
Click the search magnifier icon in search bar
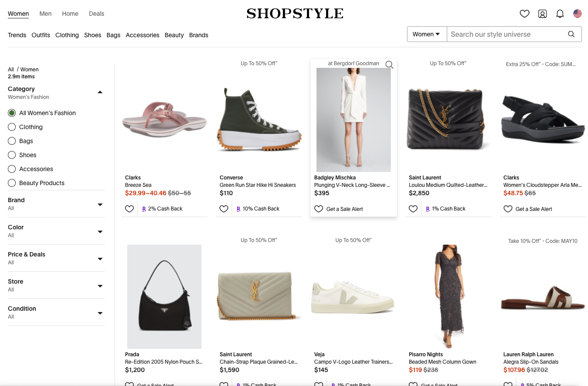point(571,34)
